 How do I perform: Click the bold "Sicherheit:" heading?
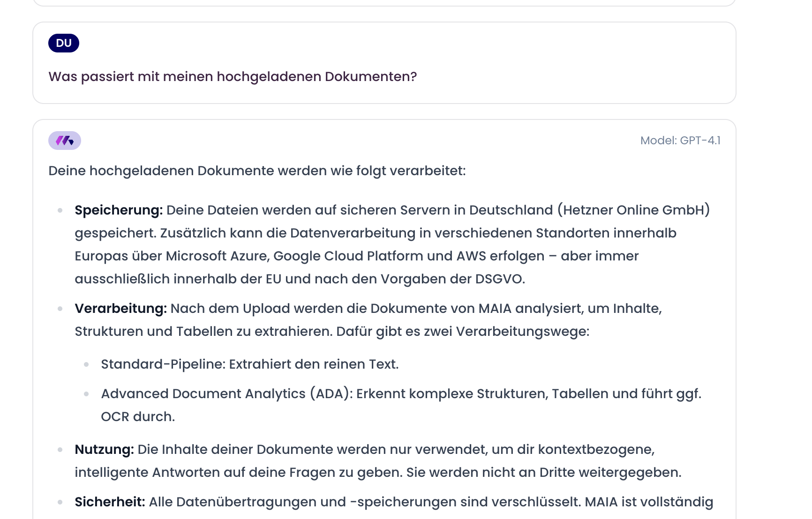110,502
